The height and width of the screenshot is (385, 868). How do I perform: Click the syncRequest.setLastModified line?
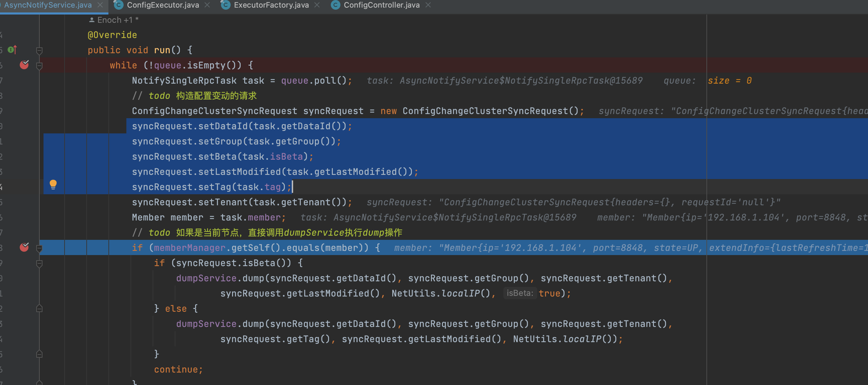coord(275,172)
